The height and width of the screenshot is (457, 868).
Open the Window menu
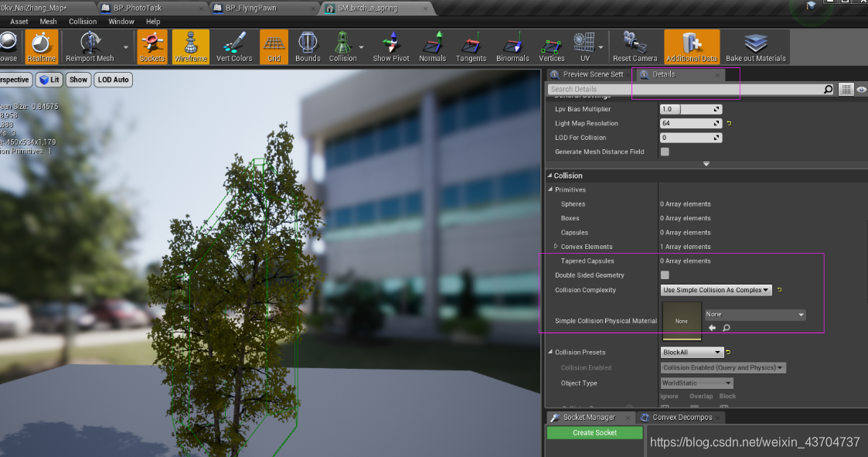[121, 21]
